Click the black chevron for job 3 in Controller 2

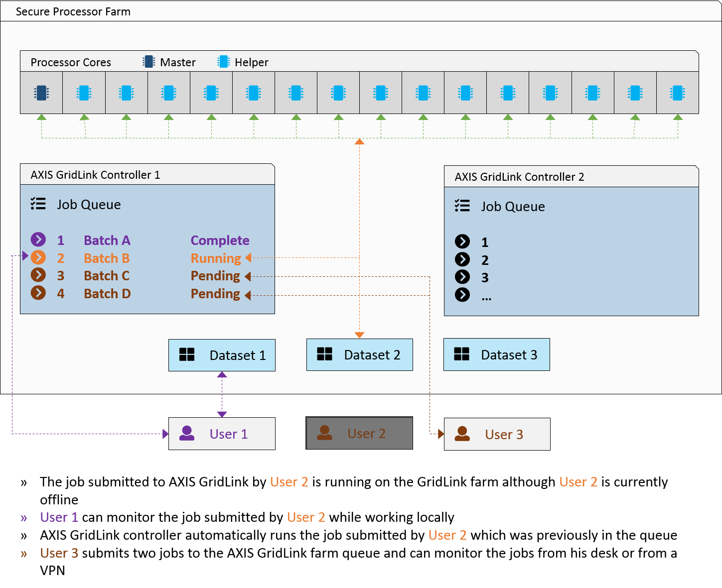tap(462, 277)
